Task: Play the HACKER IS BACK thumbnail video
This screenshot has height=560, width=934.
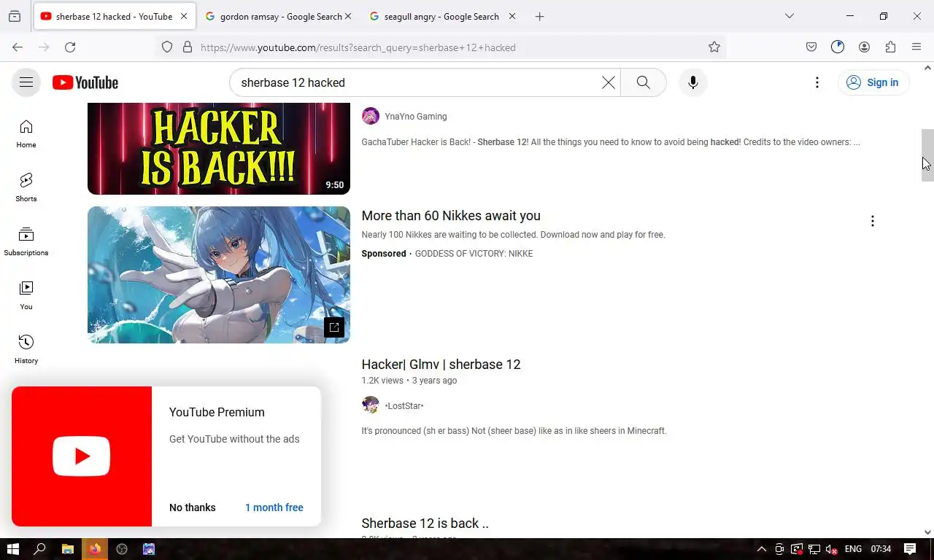Action: [219, 149]
